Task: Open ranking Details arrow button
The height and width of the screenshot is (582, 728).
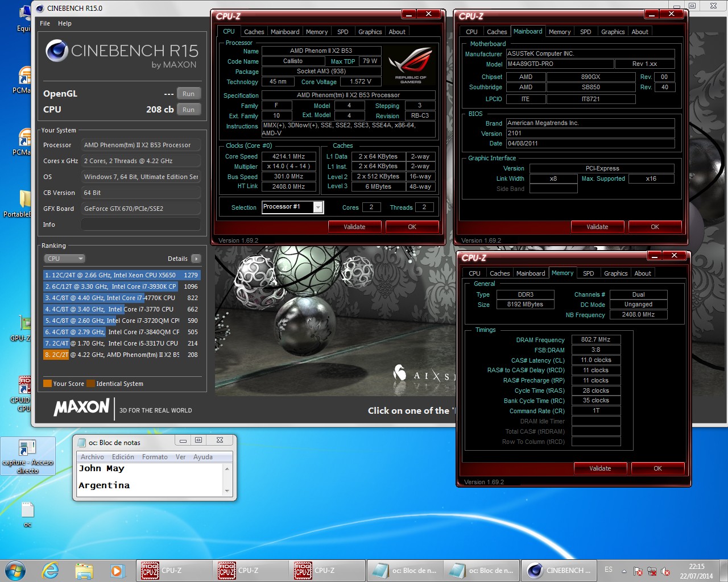Action: point(196,259)
